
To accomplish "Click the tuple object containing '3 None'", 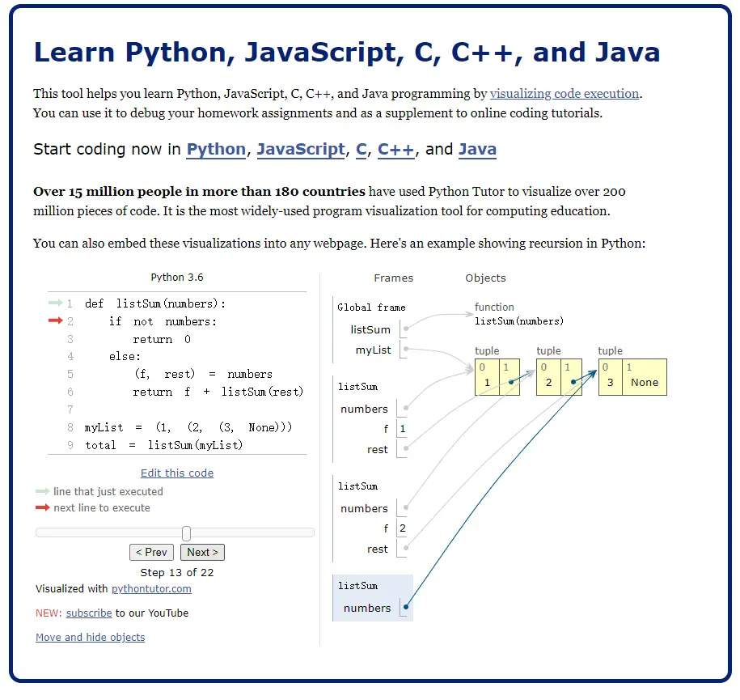I will [632, 377].
